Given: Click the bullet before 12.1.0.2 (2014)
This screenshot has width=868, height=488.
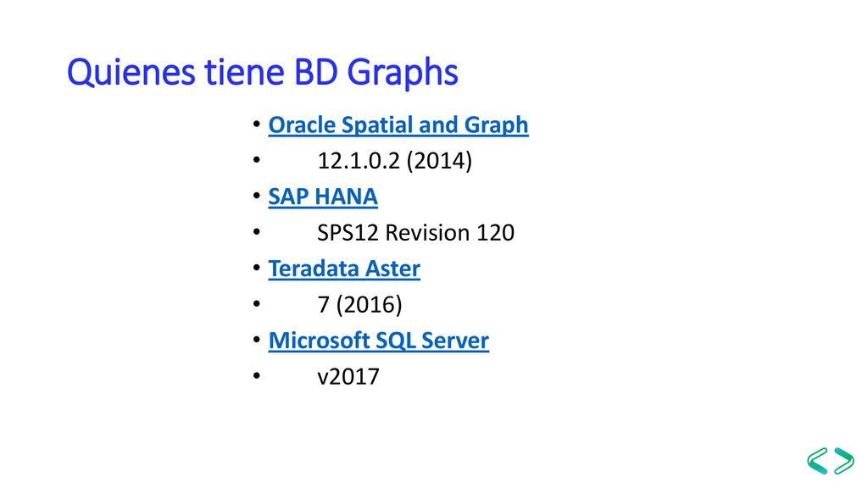Looking at the screenshot, I should click(x=256, y=160).
